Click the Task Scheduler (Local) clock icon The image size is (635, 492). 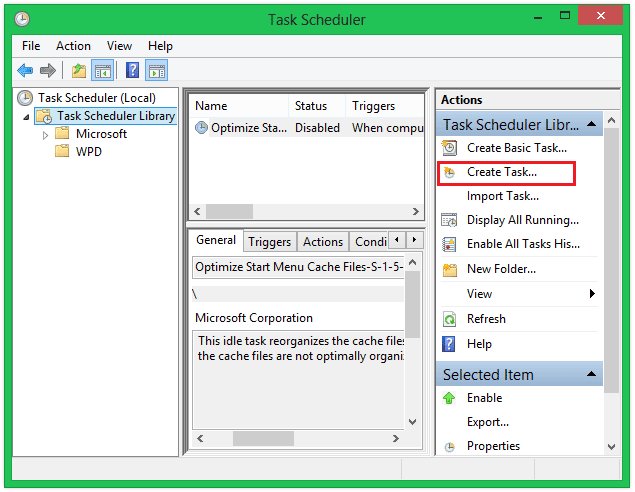coord(25,98)
